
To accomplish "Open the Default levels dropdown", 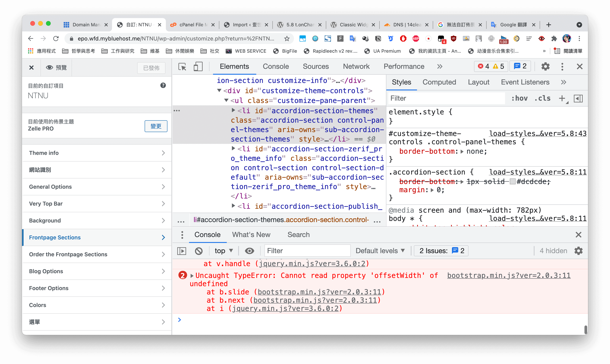I will tap(380, 251).
